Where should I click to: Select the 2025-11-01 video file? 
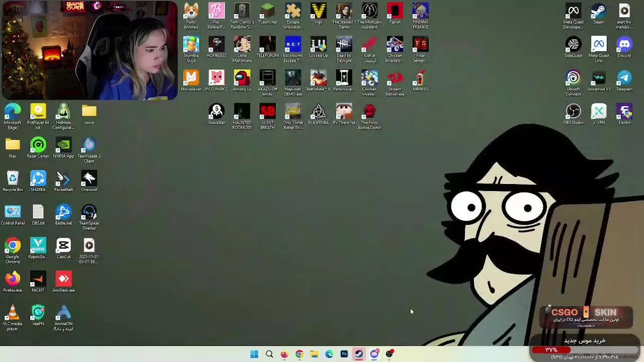pos(89,251)
